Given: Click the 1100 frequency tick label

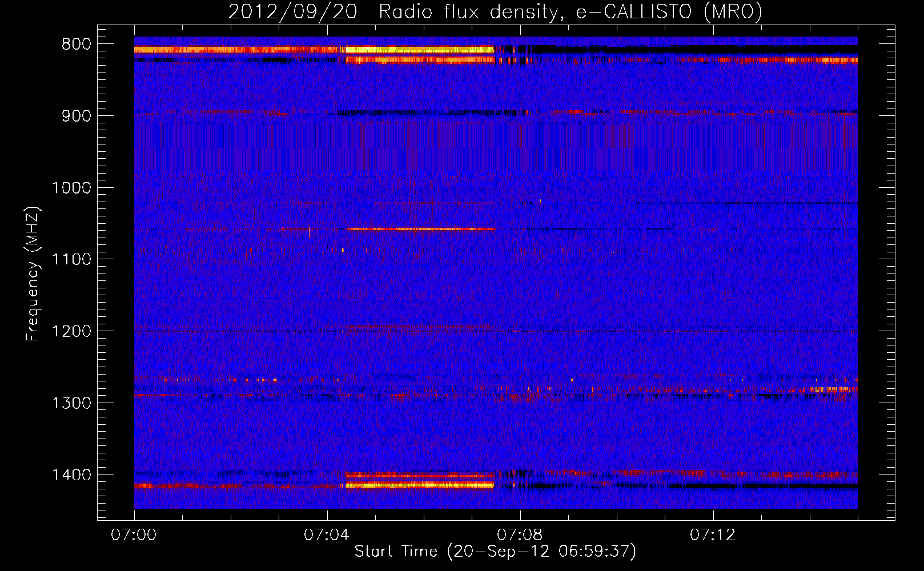Looking at the screenshot, I should click(72, 260).
